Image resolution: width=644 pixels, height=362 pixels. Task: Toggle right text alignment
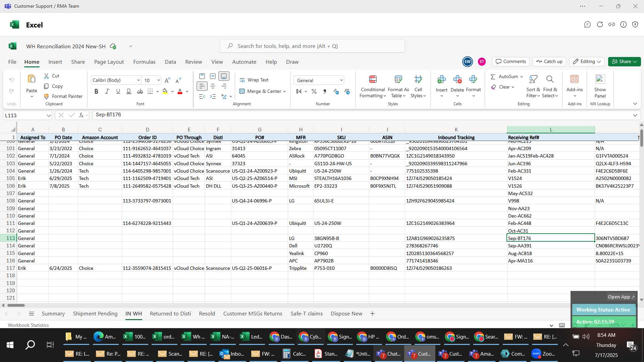tap(224, 86)
